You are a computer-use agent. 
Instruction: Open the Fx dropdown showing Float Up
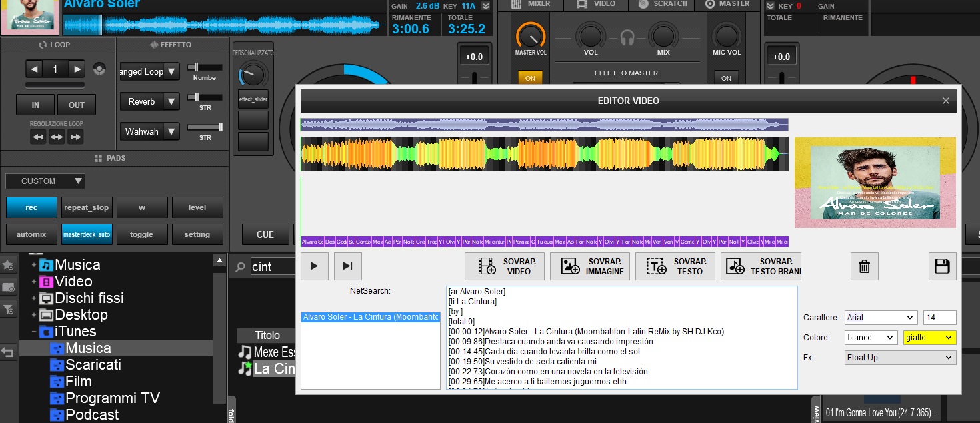coord(900,358)
